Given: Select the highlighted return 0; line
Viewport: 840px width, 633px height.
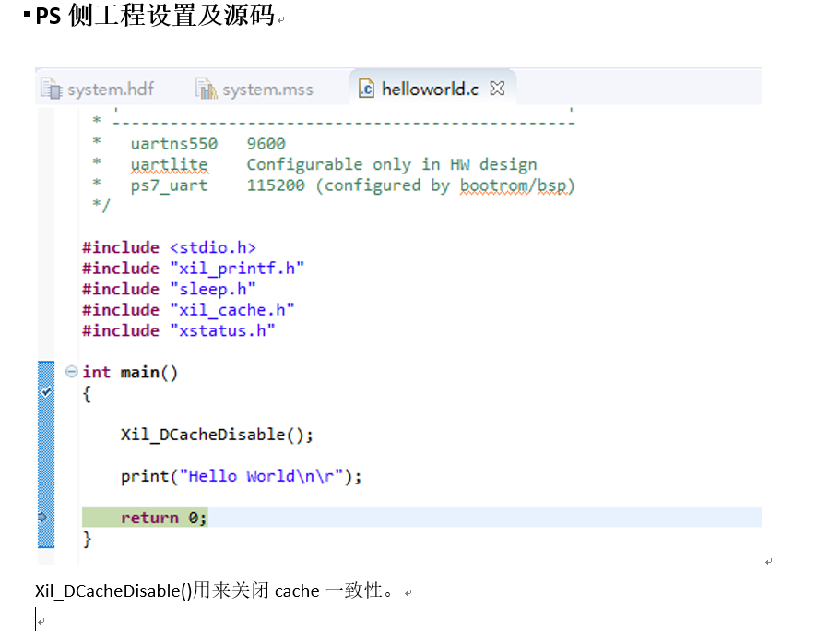Looking at the screenshot, I should click(162, 518).
